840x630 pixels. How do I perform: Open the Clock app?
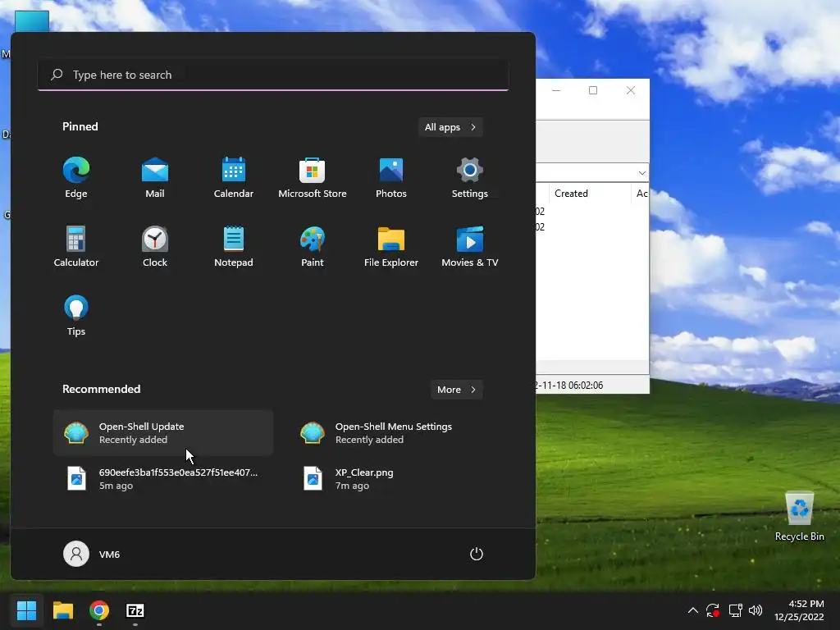(x=155, y=246)
